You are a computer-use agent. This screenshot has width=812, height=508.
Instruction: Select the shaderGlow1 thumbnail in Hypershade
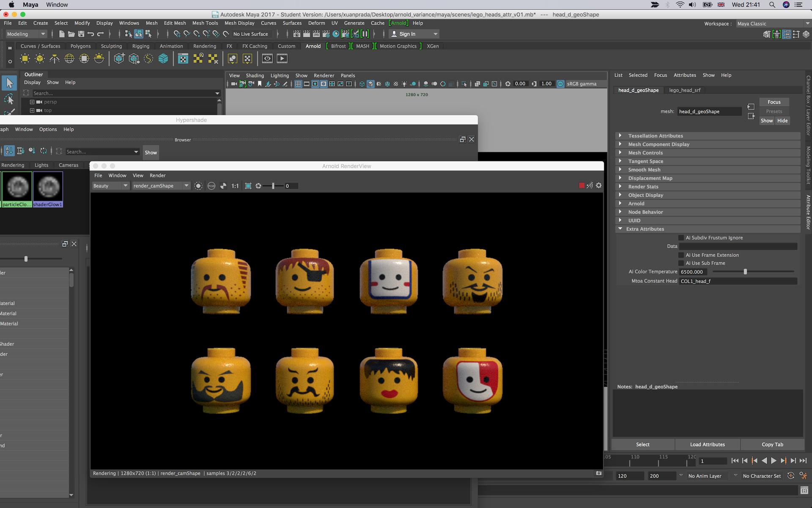pos(48,189)
